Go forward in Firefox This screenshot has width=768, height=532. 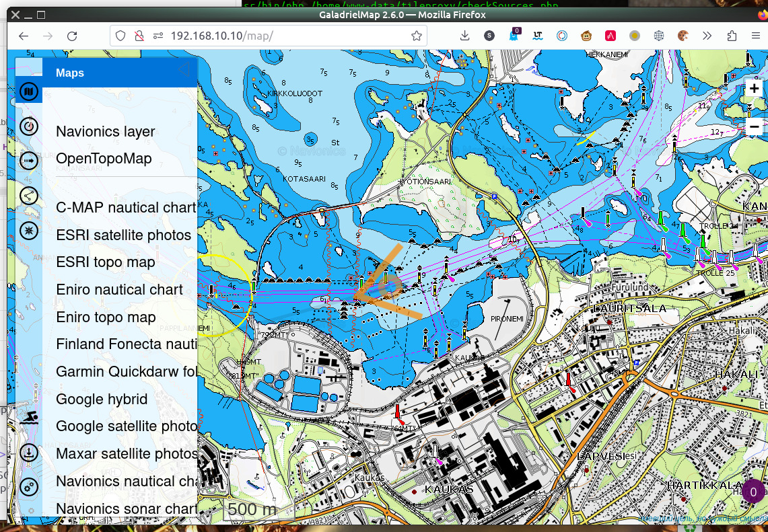(x=48, y=36)
